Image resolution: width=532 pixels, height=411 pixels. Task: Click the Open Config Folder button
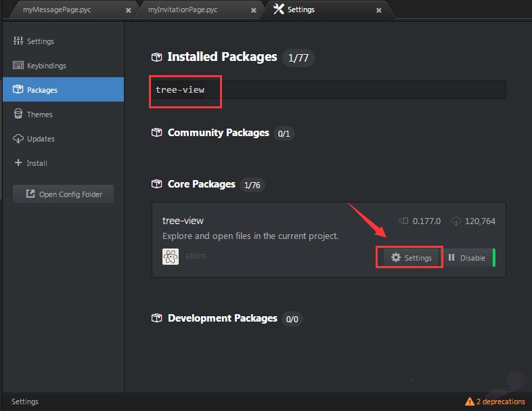click(x=64, y=194)
